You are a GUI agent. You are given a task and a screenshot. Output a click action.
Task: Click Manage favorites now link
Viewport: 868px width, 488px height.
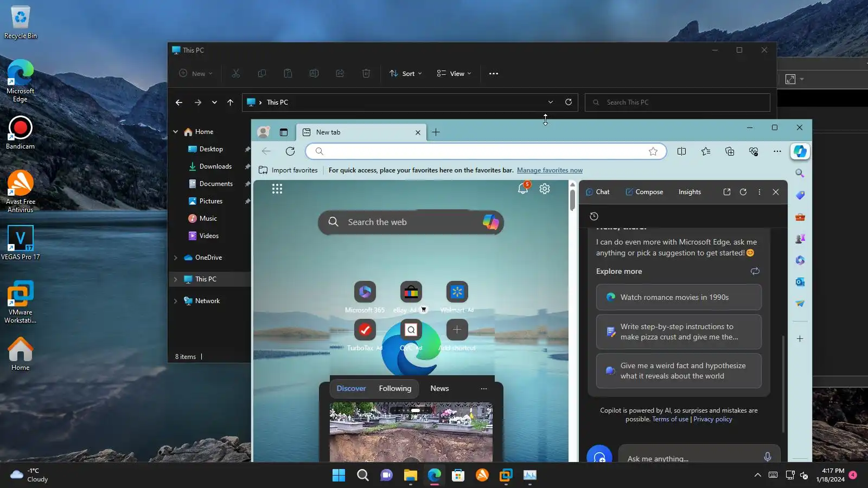(550, 170)
